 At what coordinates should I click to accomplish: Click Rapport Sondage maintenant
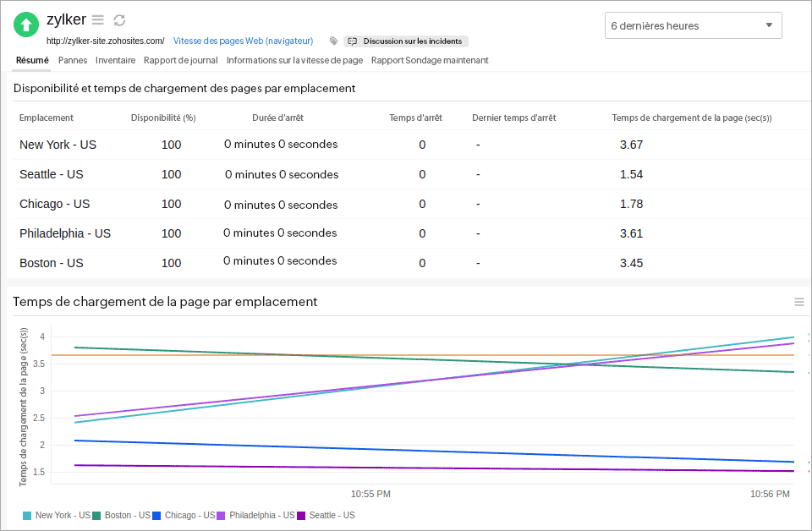[429, 60]
